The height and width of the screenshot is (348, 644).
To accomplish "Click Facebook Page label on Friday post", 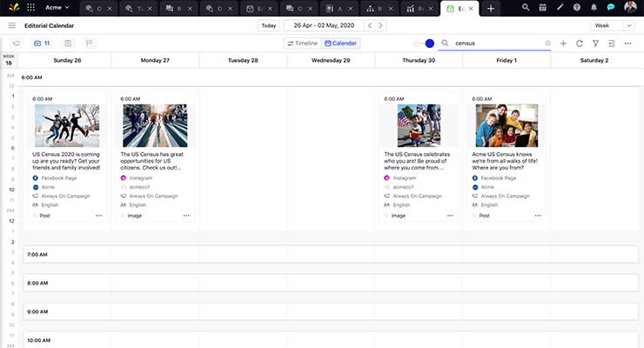I will 498,178.
